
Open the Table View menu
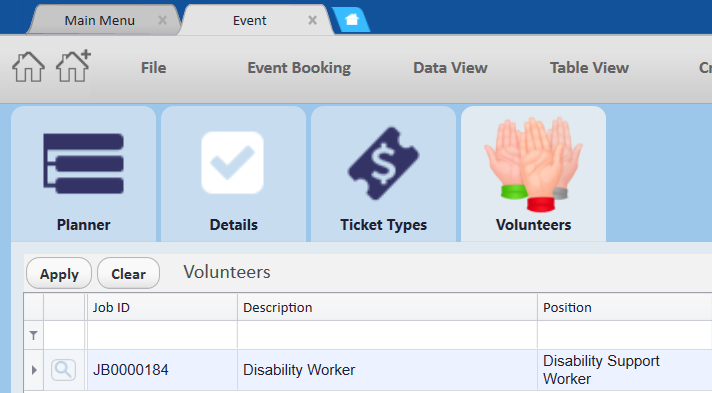click(x=589, y=68)
